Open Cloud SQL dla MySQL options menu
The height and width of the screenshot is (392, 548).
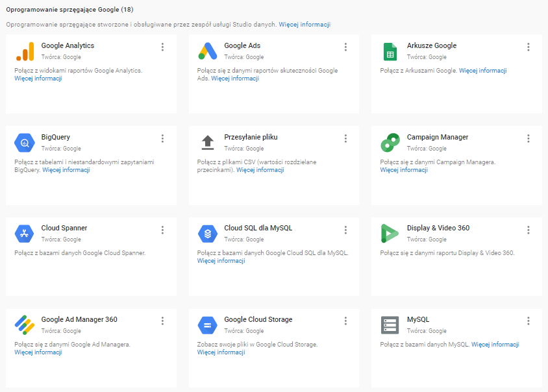click(x=345, y=230)
